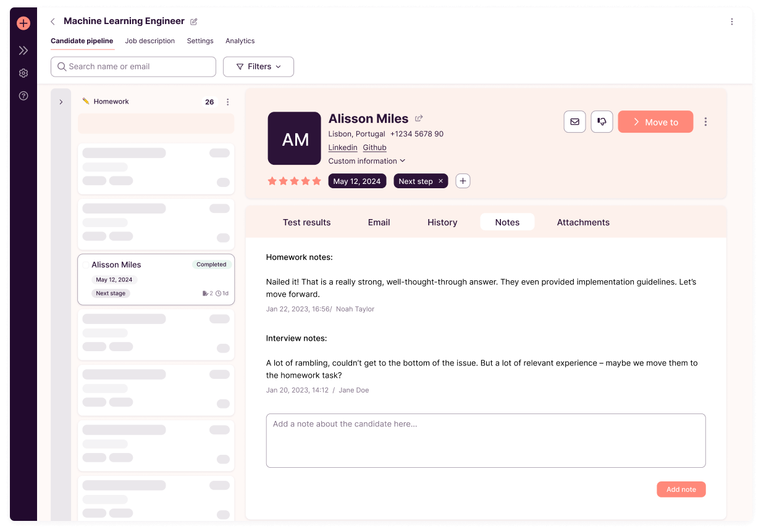Click the add note text area
The height and width of the screenshot is (532, 761).
point(486,441)
